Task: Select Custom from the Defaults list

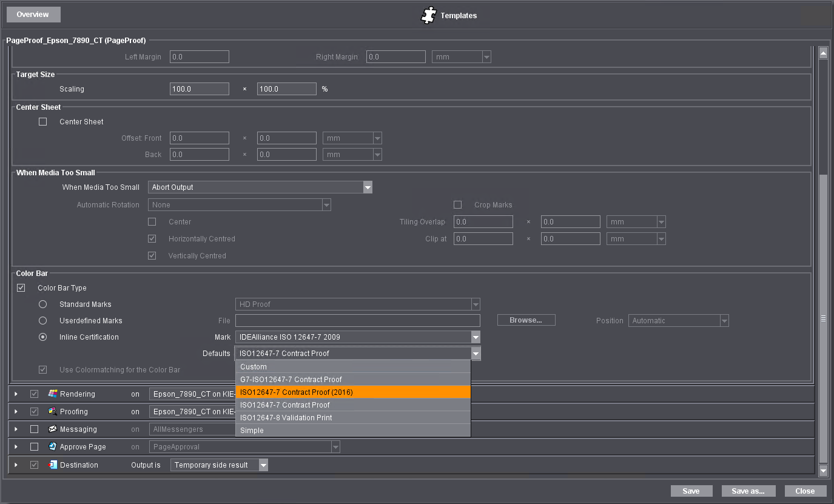Action: tap(353, 366)
